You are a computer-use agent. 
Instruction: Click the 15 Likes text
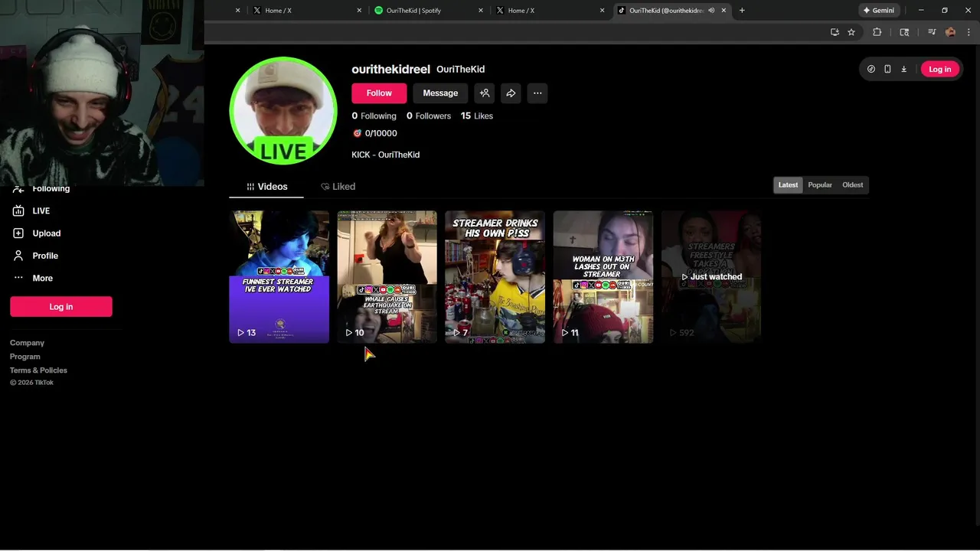pos(477,116)
